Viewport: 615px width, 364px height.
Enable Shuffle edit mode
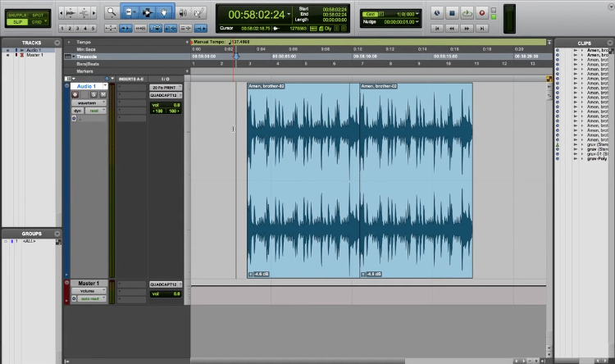tap(17, 15)
